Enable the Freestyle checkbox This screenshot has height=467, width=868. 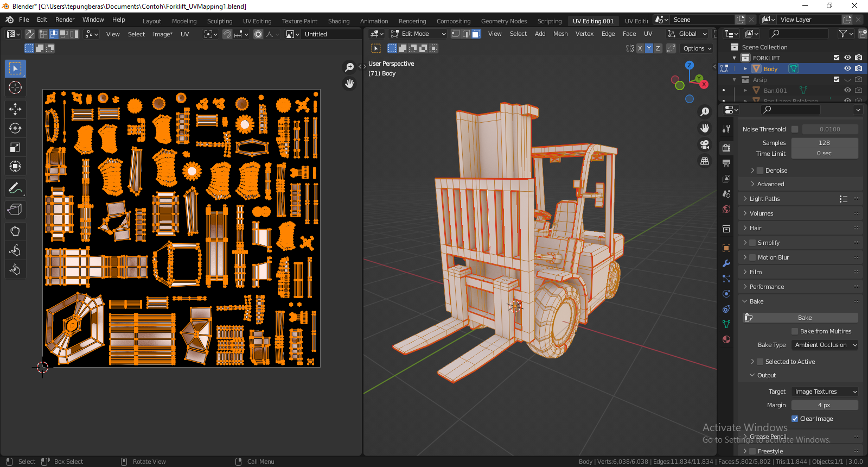pyautogui.click(x=752, y=451)
